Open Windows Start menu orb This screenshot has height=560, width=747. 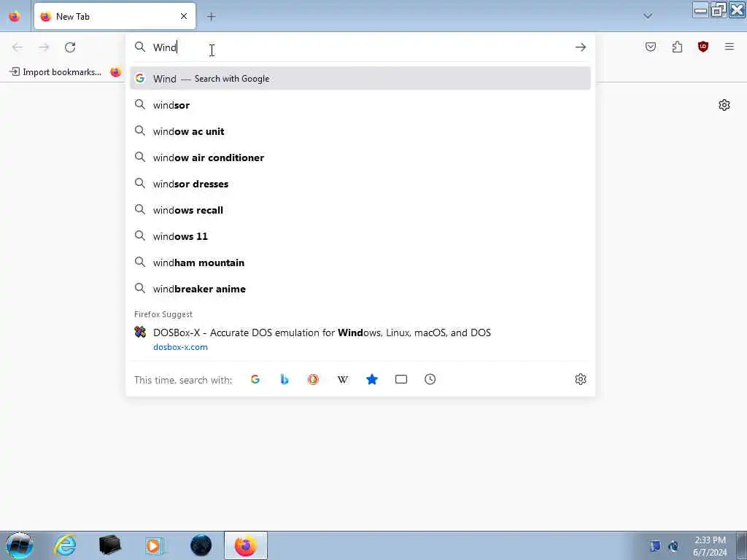[20, 545]
